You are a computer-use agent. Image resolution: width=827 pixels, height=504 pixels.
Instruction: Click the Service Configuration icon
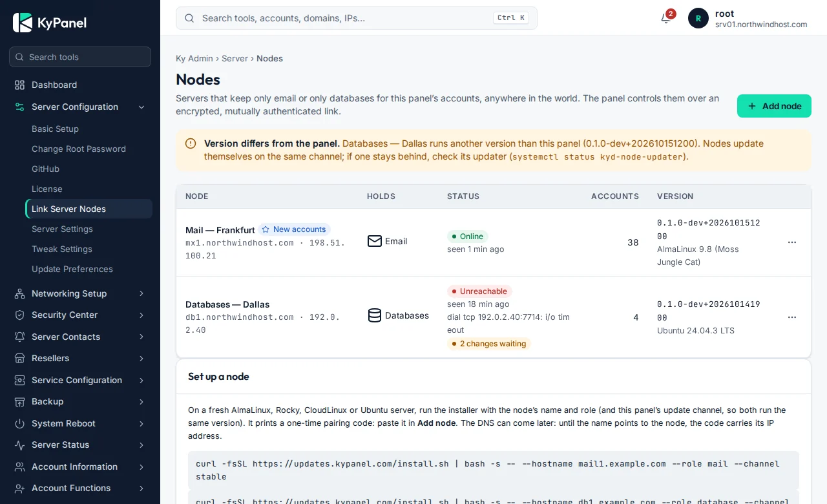pos(20,380)
